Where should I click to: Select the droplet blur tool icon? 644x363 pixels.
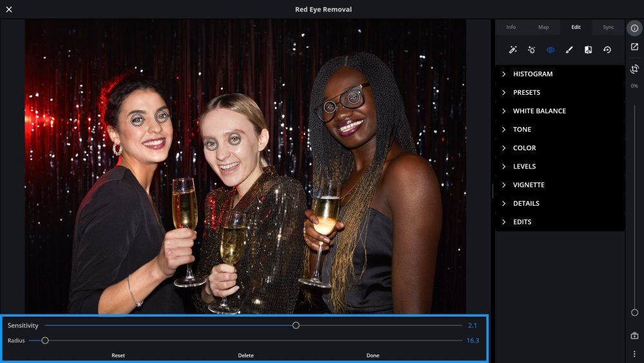click(531, 50)
